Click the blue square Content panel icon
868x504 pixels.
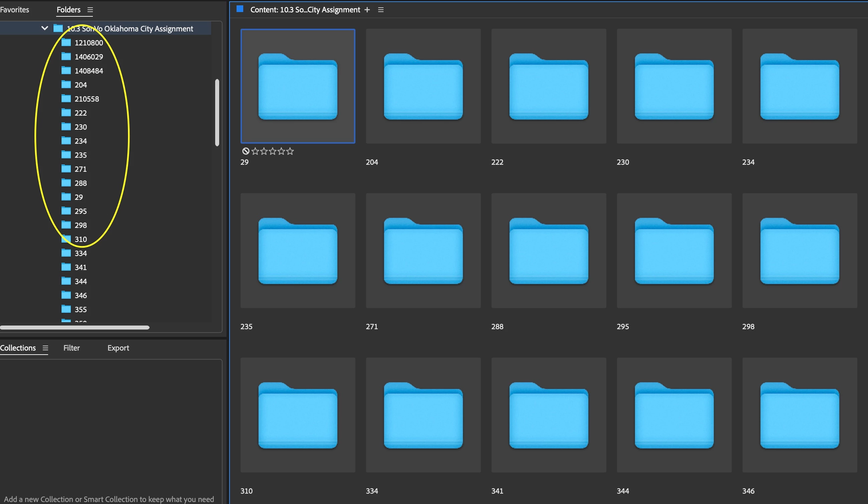coord(240,9)
